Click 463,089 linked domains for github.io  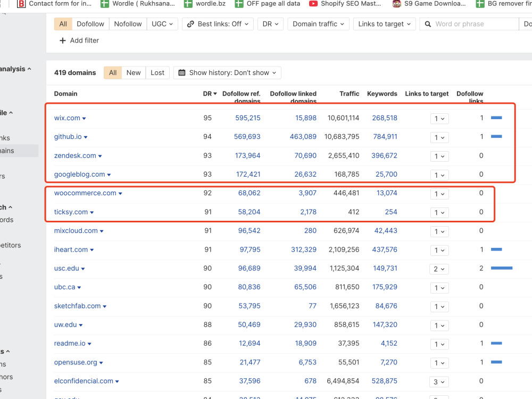tap(303, 137)
